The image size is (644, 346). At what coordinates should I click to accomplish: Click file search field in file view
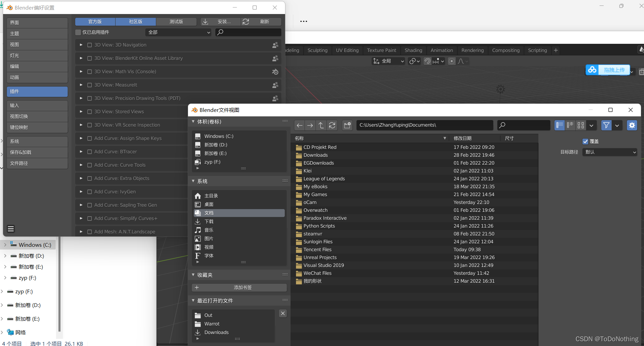point(524,125)
